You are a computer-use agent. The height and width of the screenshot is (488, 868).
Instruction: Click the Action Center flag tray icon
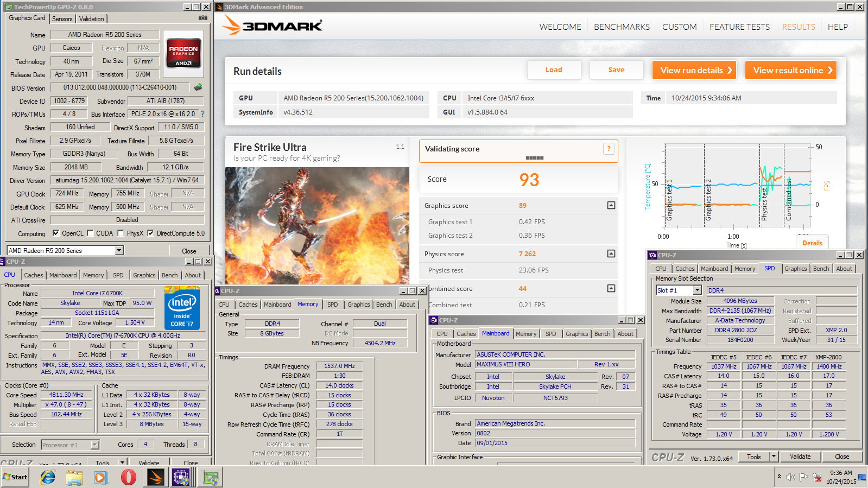coord(804,477)
